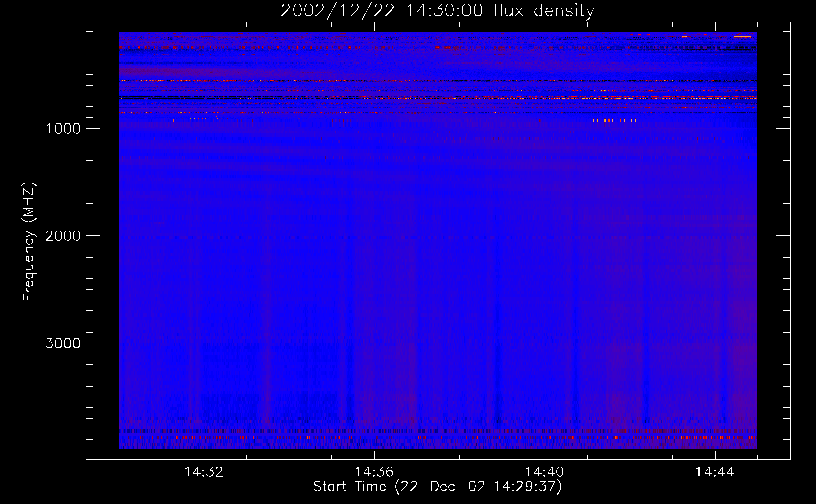Click the '3000' frequency tick label
Image resolution: width=816 pixels, height=504 pixels.
point(63,343)
